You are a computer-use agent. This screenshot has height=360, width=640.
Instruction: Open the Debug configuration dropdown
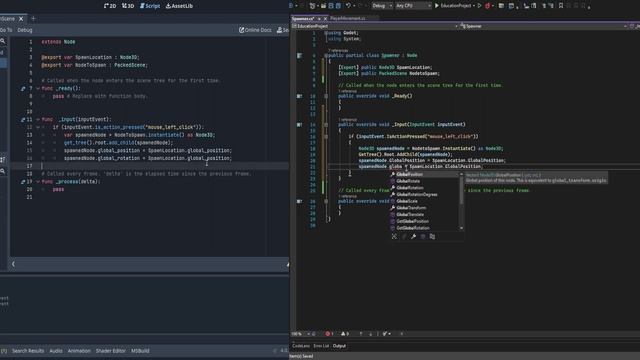[382, 6]
